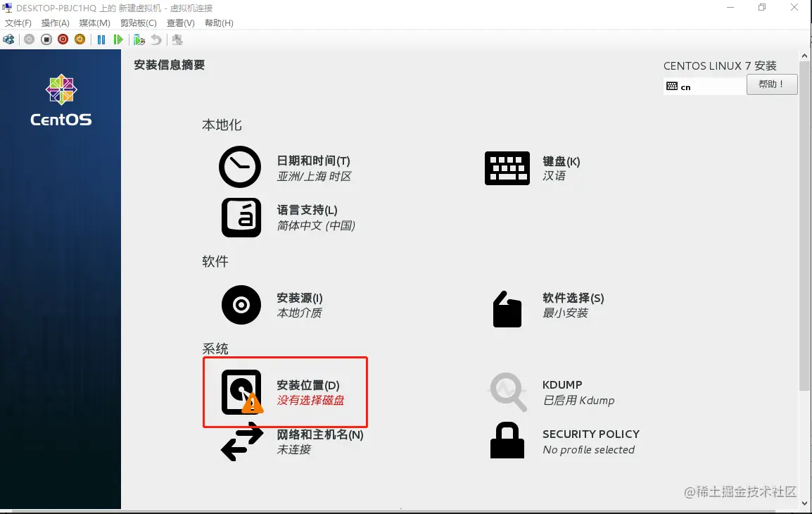Click 最小安装 text
The height and width of the screenshot is (514, 812).
[565, 313]
